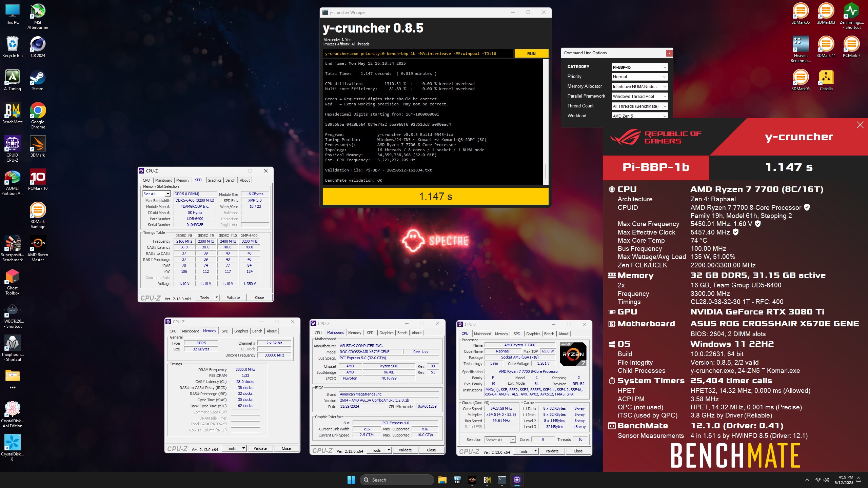Launch Superposition Benchmark icon
Screen dimensions: 868x488
[x=12, y=248]
